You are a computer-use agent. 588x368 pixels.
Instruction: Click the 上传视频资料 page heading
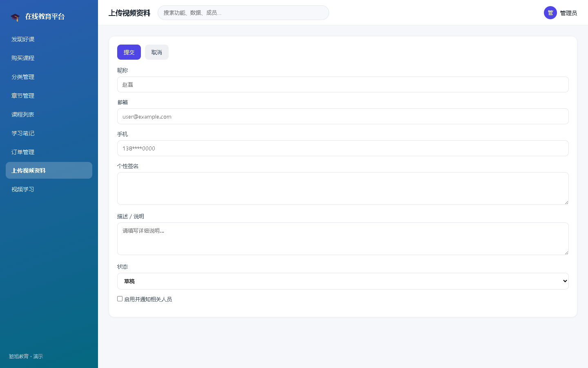(129, 13)
